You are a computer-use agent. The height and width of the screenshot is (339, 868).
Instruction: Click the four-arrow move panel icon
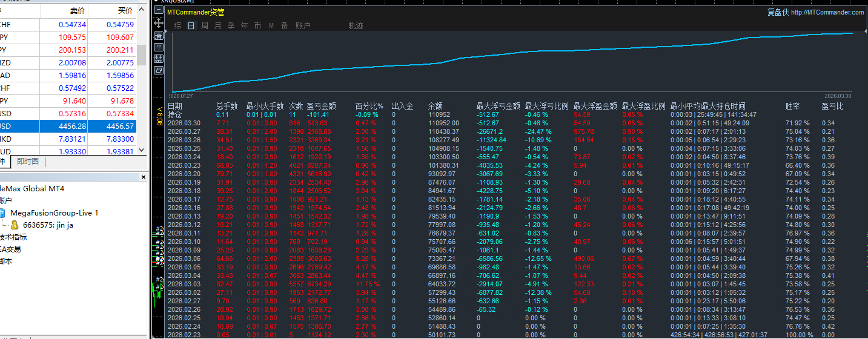pos(158,23)
